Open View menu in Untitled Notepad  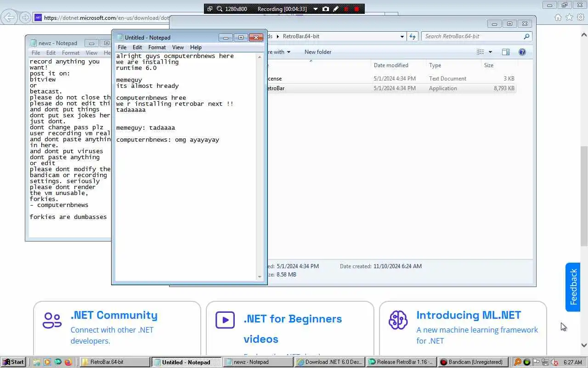178,47
